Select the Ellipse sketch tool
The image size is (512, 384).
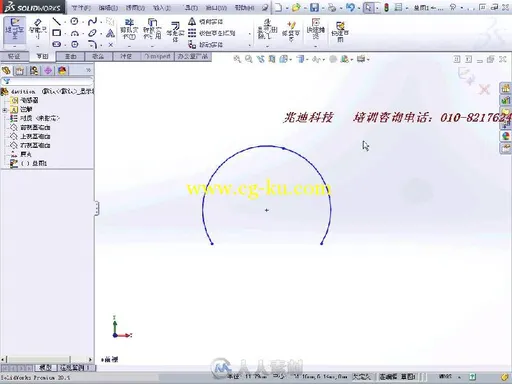92,33
